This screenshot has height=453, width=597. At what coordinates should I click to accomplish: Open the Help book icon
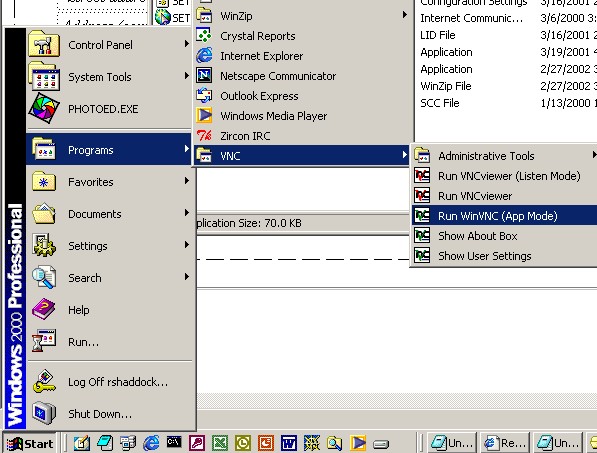tap(43, 309)
